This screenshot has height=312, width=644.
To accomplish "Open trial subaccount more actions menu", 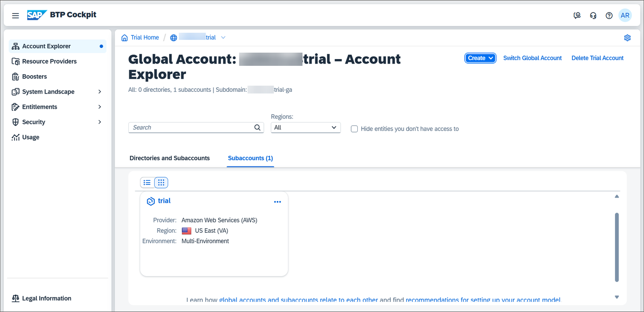I will click(277, 202).
